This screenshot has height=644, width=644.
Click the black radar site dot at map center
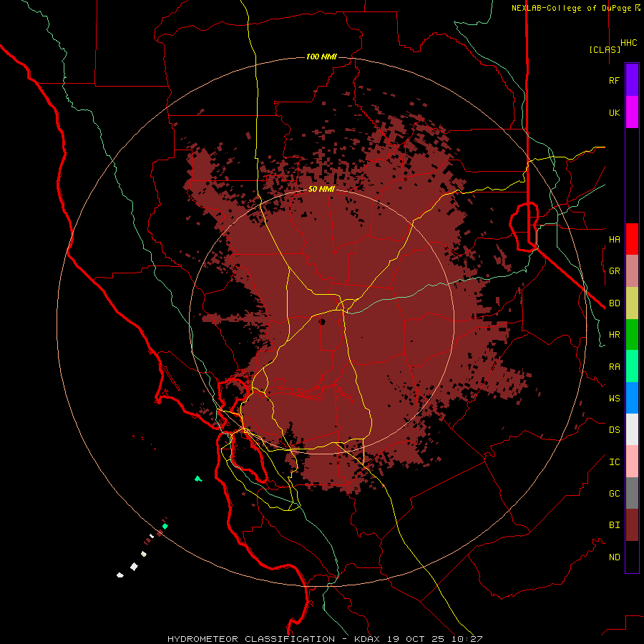pyautogui.click(x=323, y=321)
